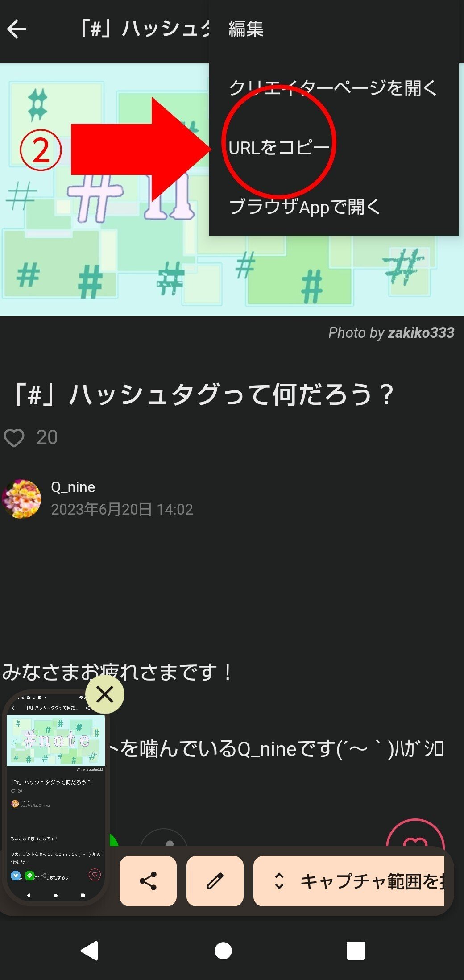
Task: Open recent apps square button
Action: 356,951
